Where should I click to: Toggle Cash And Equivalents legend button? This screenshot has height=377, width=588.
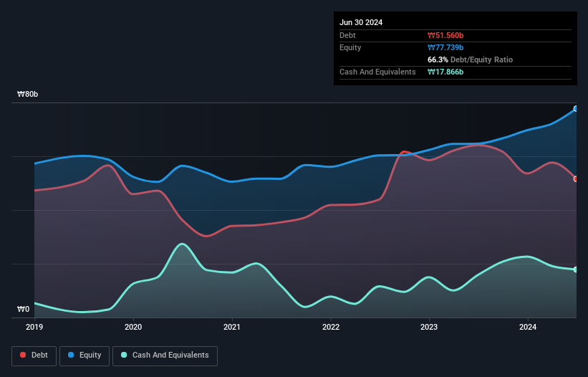point(165,355)
